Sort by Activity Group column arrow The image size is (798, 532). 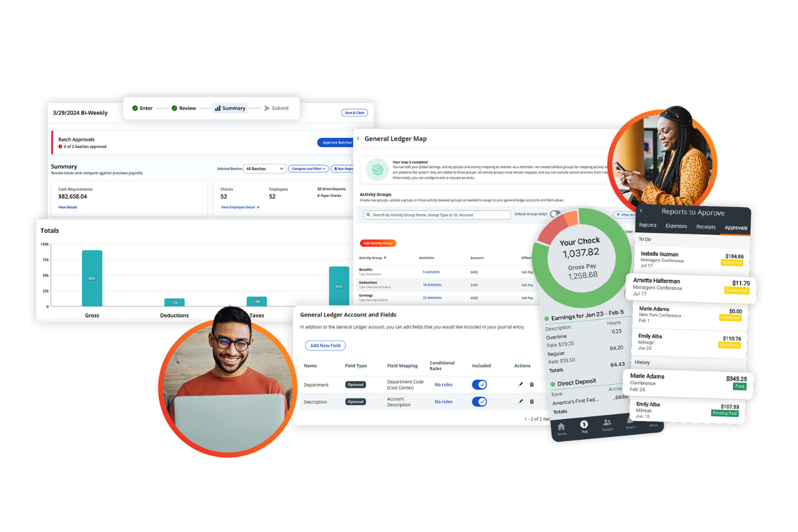click(384, 258)
